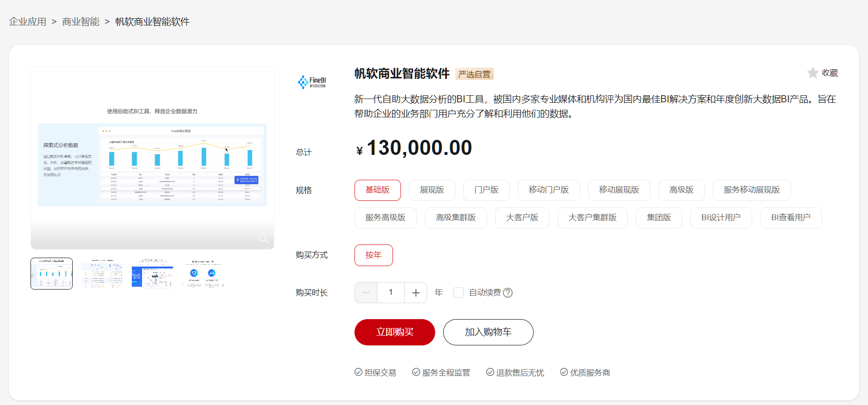This screenshot has width=868, height=405.
Task: Pick the 集团版 specification
Action: (x=659, y=218)
